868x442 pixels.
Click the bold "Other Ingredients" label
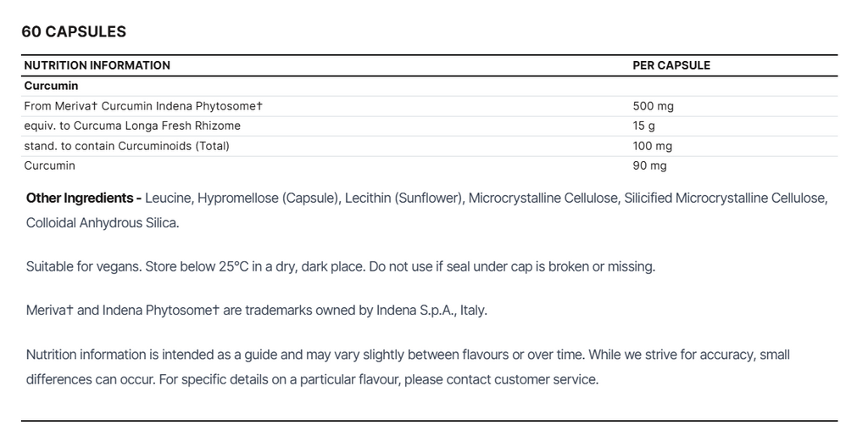(x=81, y=198)
